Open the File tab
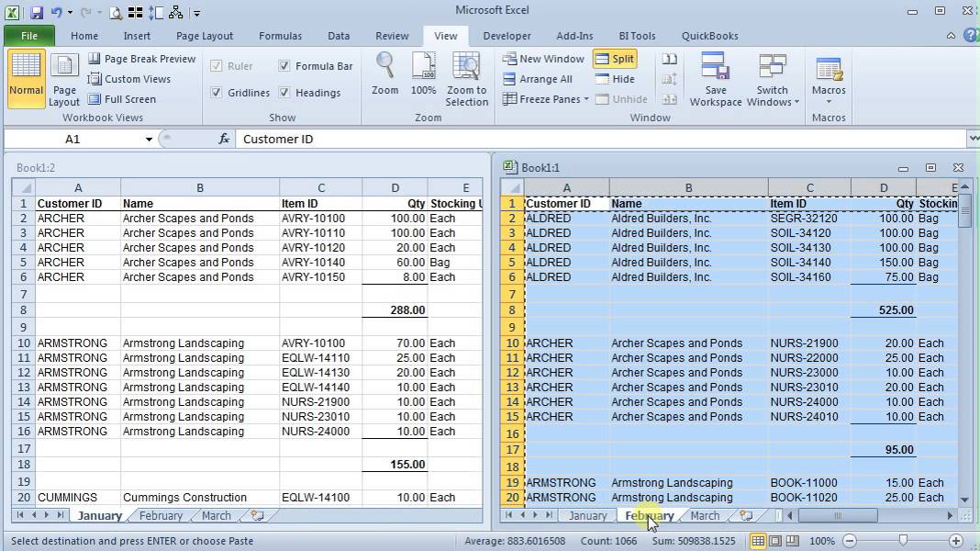 point(28,36)
